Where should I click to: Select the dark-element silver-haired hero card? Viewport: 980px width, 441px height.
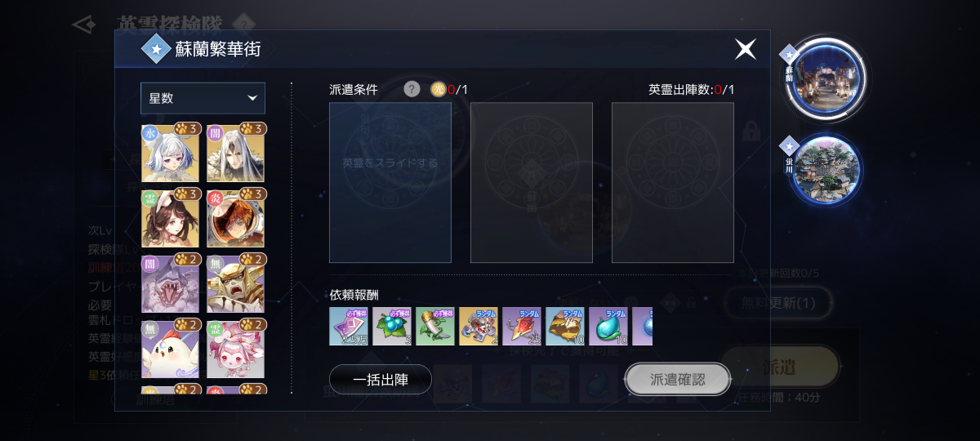[235, 153]
